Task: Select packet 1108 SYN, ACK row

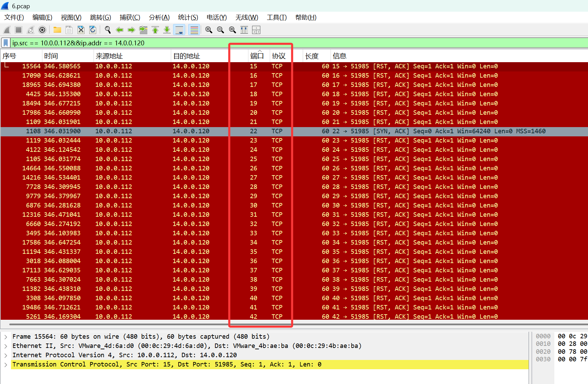Action: coord(294,131)
